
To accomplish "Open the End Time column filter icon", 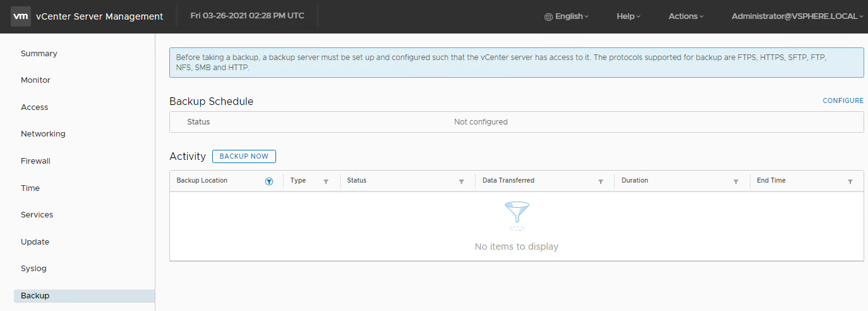I will (850, 181).
